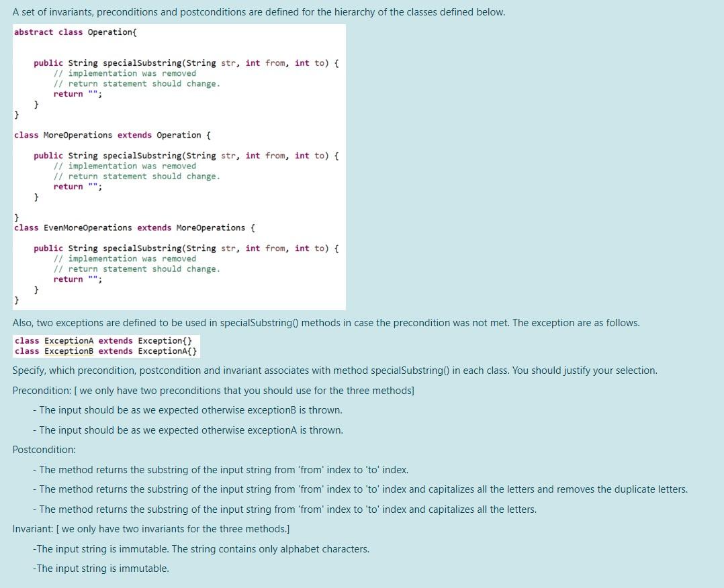The height and width of the screenshot is (588, 724).
Task: Select the specialSubstring method in EvenMoreOperations
Action: (143, 248)
